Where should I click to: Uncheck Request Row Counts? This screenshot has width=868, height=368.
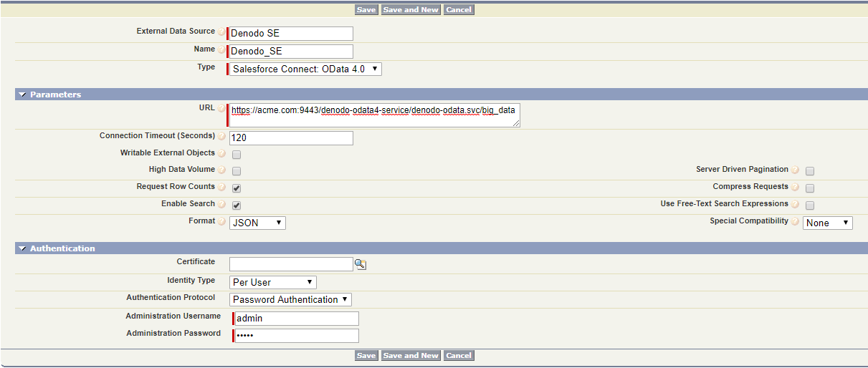tap(237, 188)
